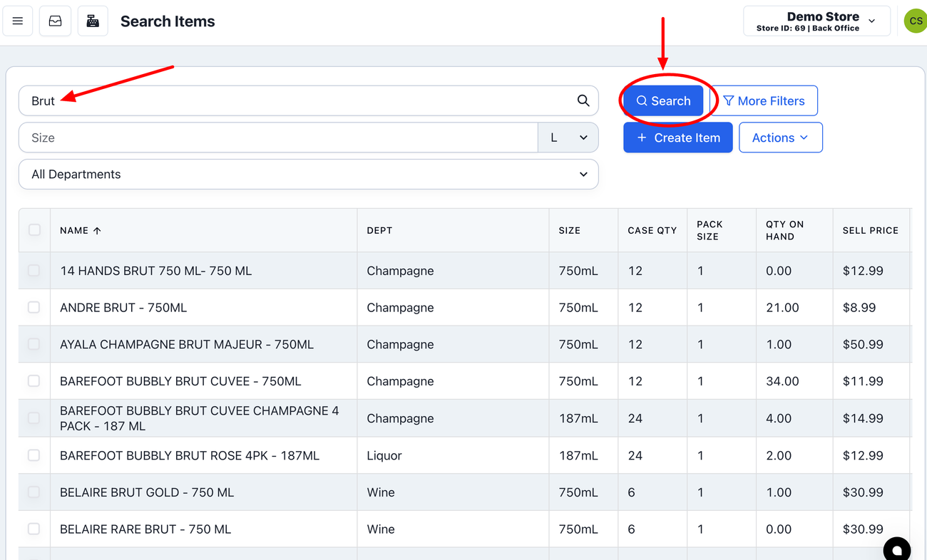
Task: Click the Create Item button
Action: point(677,138)
